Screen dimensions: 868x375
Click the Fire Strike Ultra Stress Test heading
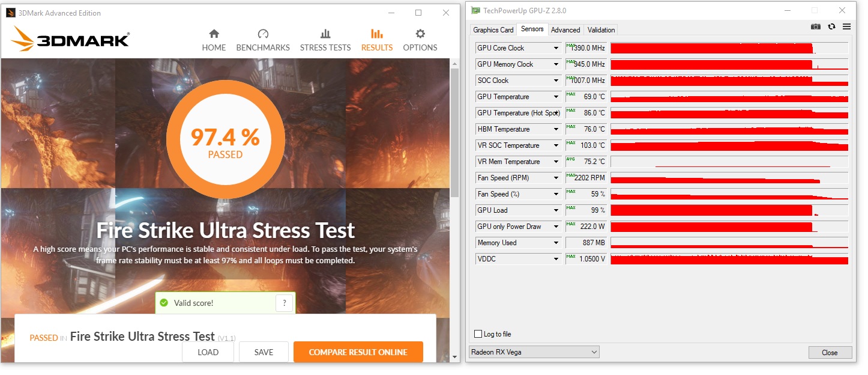click(x=226, y=230)
